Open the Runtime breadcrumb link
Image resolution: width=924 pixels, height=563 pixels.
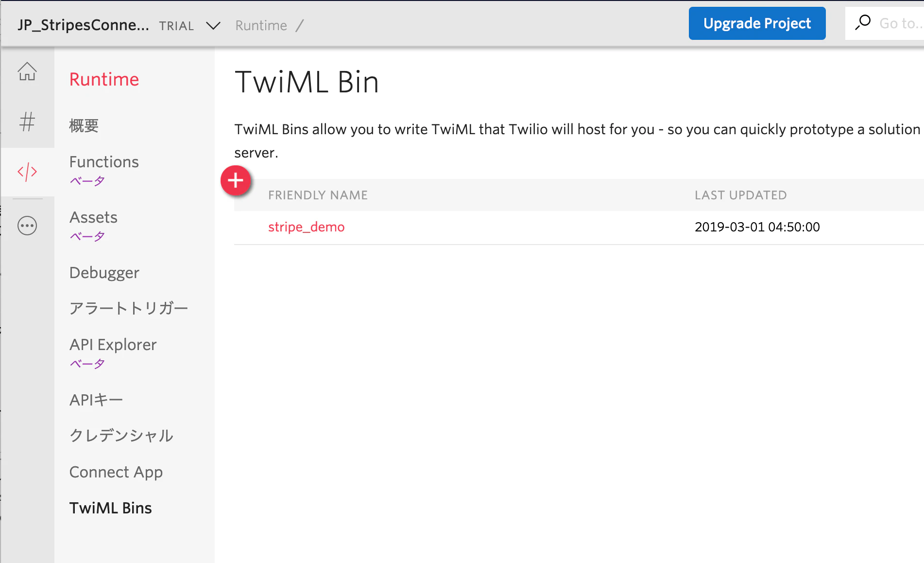point(261,25)
